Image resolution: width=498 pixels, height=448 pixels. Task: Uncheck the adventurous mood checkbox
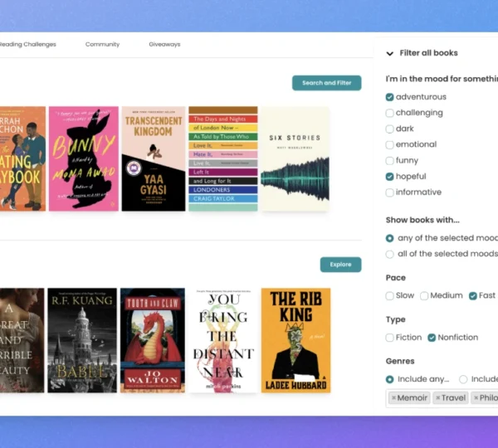[390, 97]
